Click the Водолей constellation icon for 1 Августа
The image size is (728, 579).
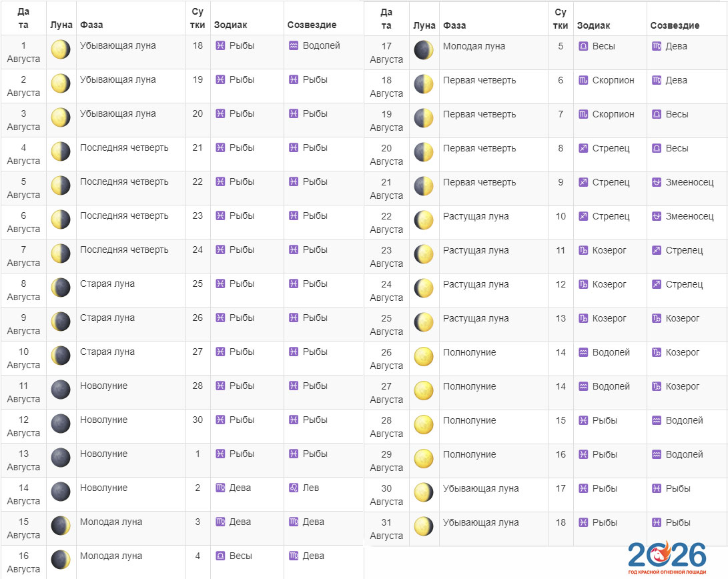click(x=294, y=45)
